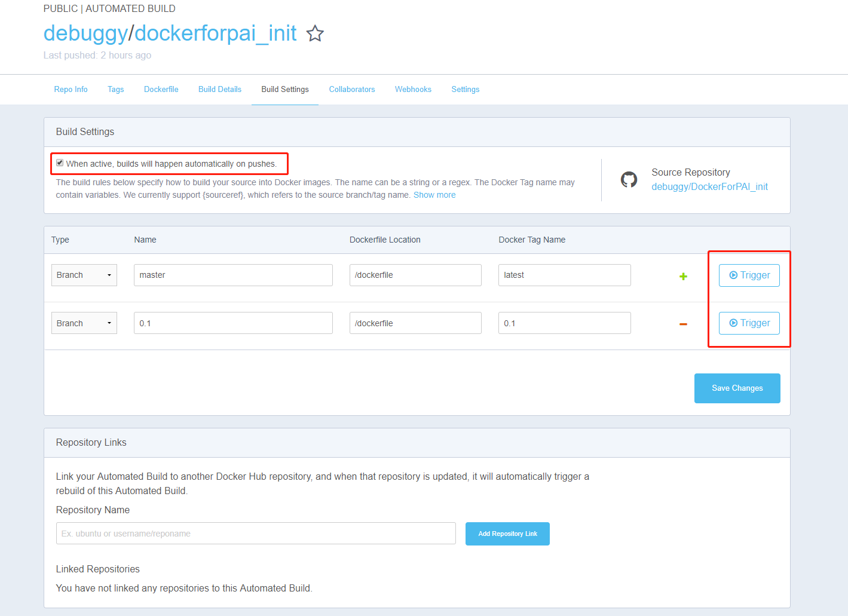Toggle automatic builds on pushes checkbox
Image resolution: width=848 pixels, height=616 pixels.
tap(60, 163)
